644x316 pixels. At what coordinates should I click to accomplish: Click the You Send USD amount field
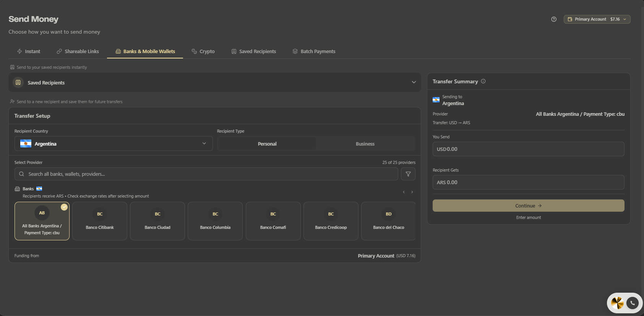pos(528,149)
